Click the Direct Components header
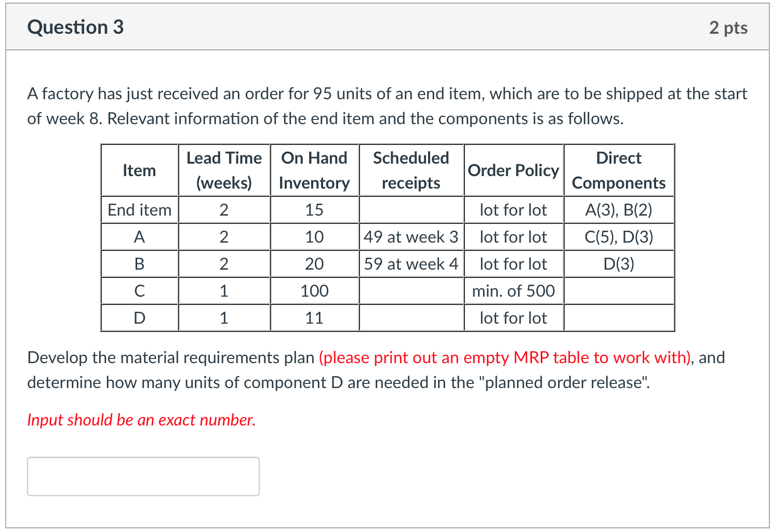This screenshot has width=773, height=532. (x=618, y=170)
